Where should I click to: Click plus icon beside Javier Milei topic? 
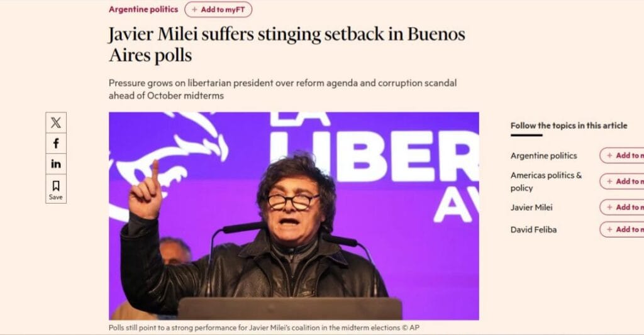tap(609, 207)
